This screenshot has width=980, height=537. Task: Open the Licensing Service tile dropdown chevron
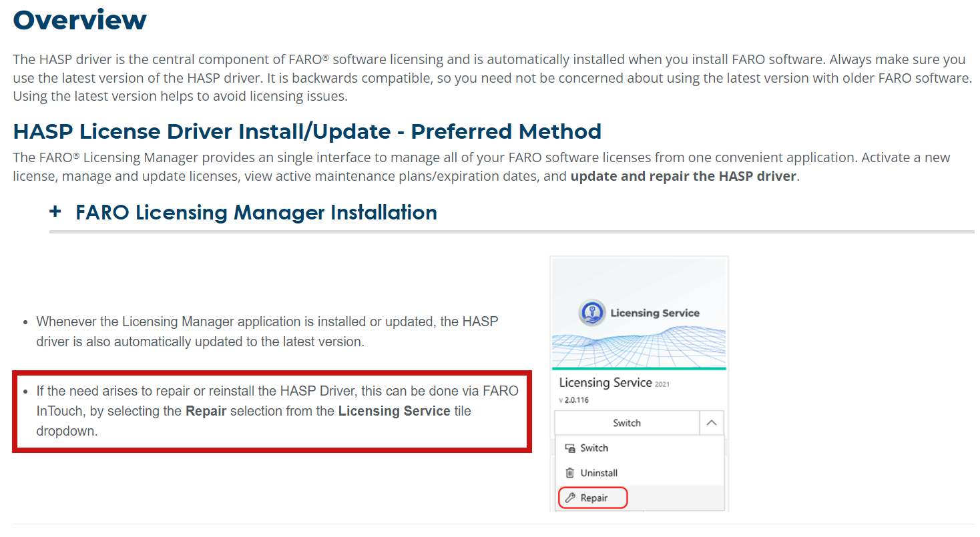(711, 423)
